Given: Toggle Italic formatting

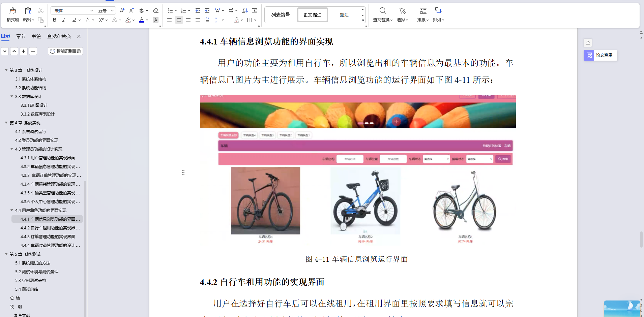Looking at the screenshot, I should coord(64,20).
